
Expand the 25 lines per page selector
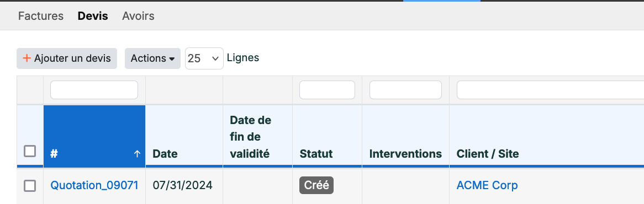[x=204, y=58]
